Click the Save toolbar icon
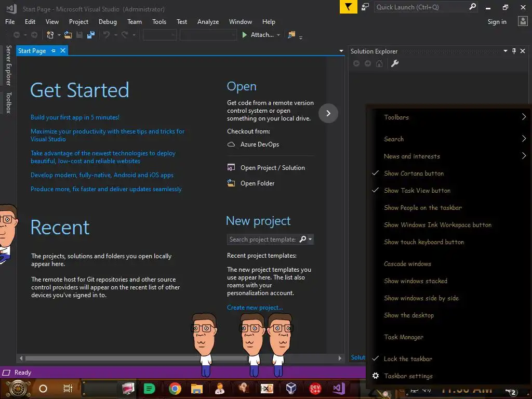Screen dimensions: 532x399 click(x=79, y=35)
